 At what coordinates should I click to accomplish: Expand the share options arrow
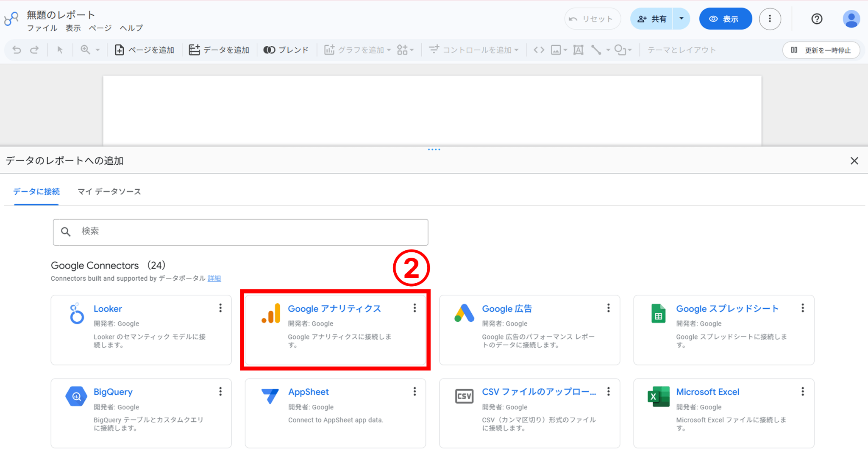click(682, 19)
